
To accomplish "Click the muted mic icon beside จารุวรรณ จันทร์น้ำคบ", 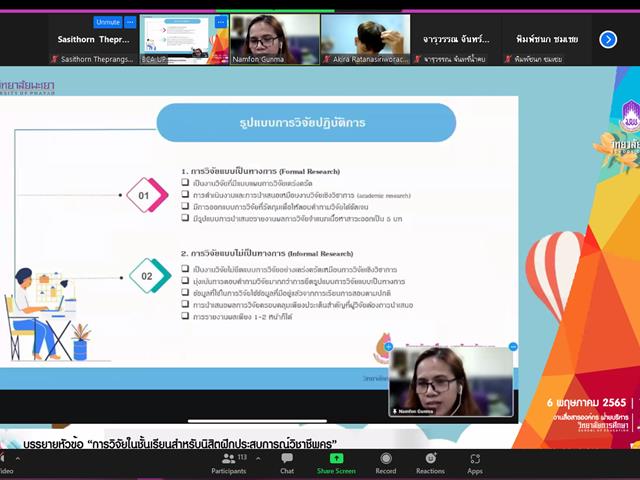I will tap(417, 59).
